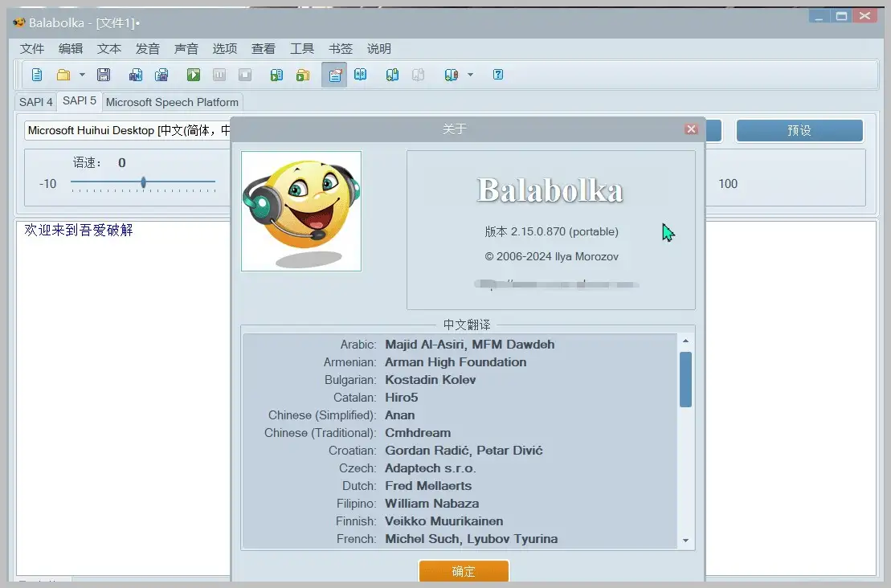The height and width of the screenshot is (588, 891).
Task: Click the bright blue book with green plus icon
Action: click(392, 75)
